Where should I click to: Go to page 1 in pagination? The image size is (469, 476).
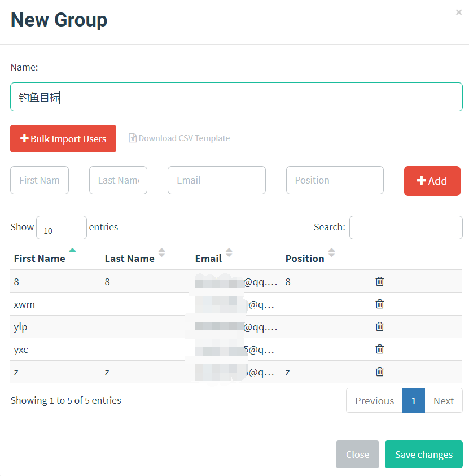click(414, 400)
